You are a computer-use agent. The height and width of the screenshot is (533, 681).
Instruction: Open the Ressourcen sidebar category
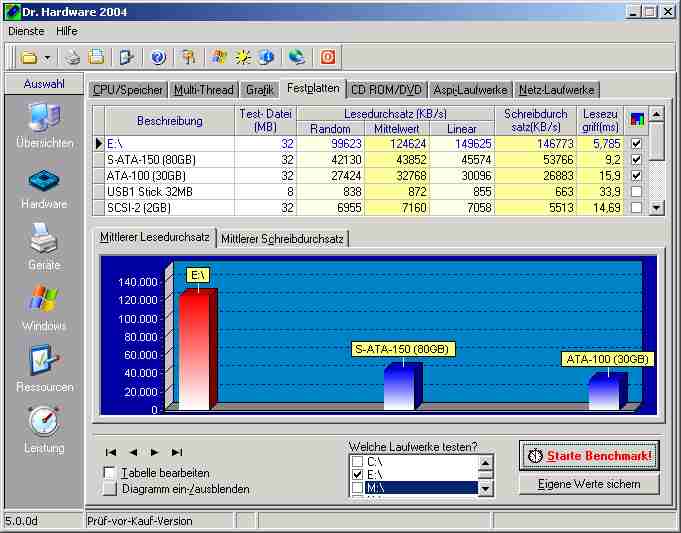point(44,369)
